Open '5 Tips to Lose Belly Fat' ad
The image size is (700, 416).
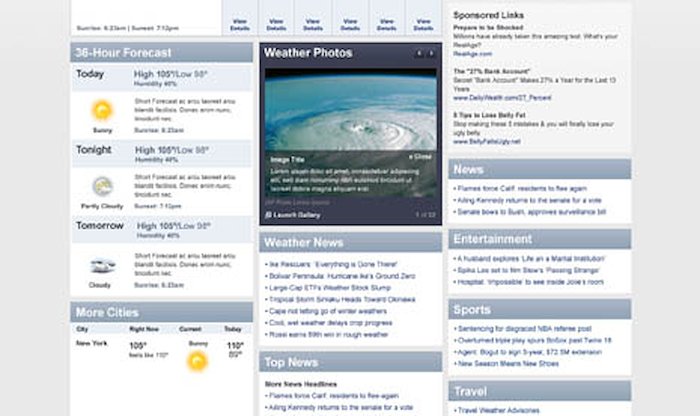pyautogui.click(x=489, y=115)
